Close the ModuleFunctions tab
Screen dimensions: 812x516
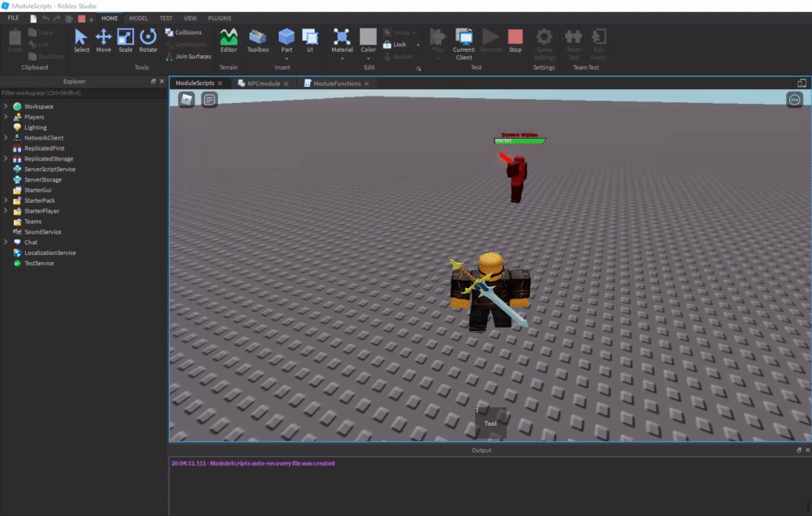pos(367,84)
